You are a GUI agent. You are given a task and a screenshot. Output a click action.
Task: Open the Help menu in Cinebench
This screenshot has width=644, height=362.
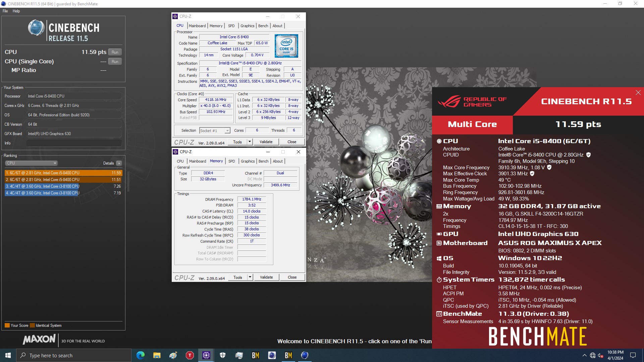16,11
